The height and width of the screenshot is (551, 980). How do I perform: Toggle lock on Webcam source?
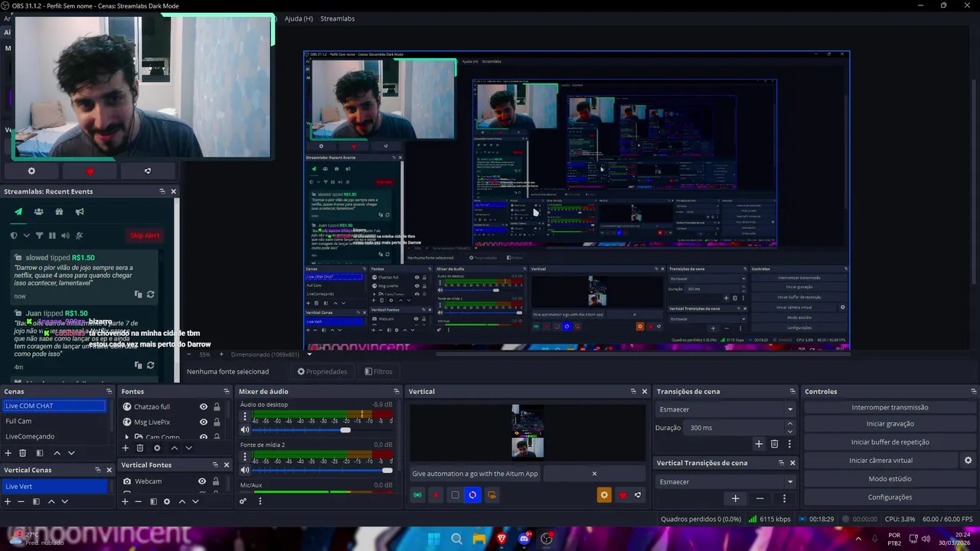click(x=216, y=481)
